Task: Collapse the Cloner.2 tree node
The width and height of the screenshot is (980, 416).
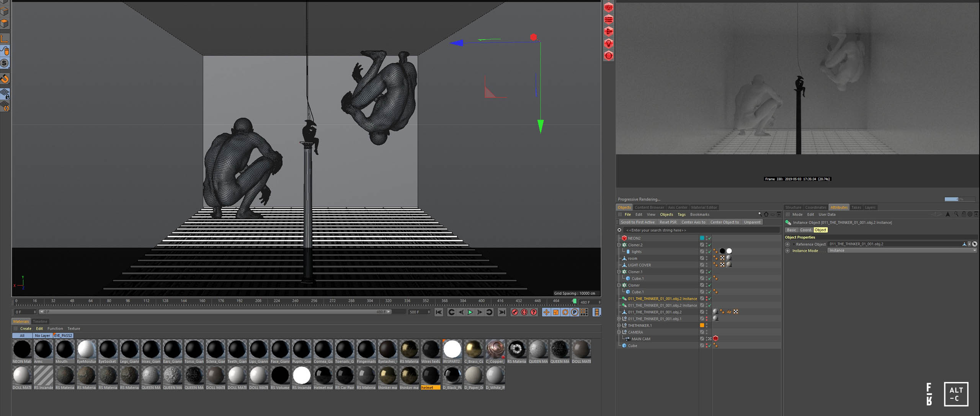Action: pyautogui.click(x=619, y=245)
